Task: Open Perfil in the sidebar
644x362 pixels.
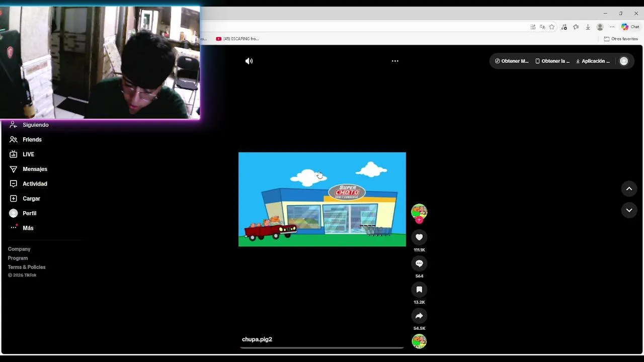Action: point(23,213)
